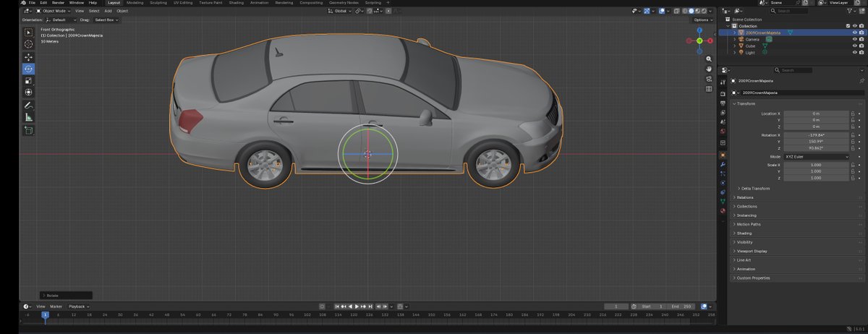Open the Object Mode dropdown
Image resolution: width=868 pixels, height=334 pixels.
55,11
